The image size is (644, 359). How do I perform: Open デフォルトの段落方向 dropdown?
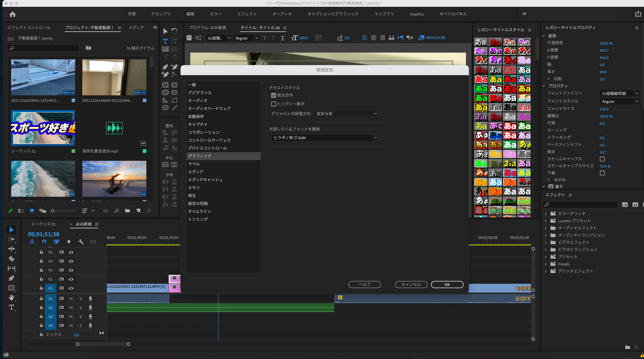pyautogui.click(x=346, y=113)
